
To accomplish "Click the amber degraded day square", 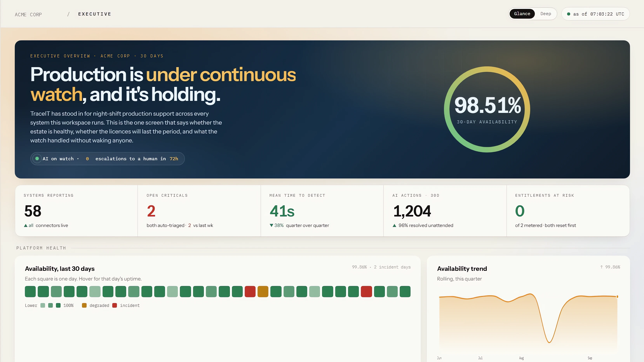I will point(263,292).
